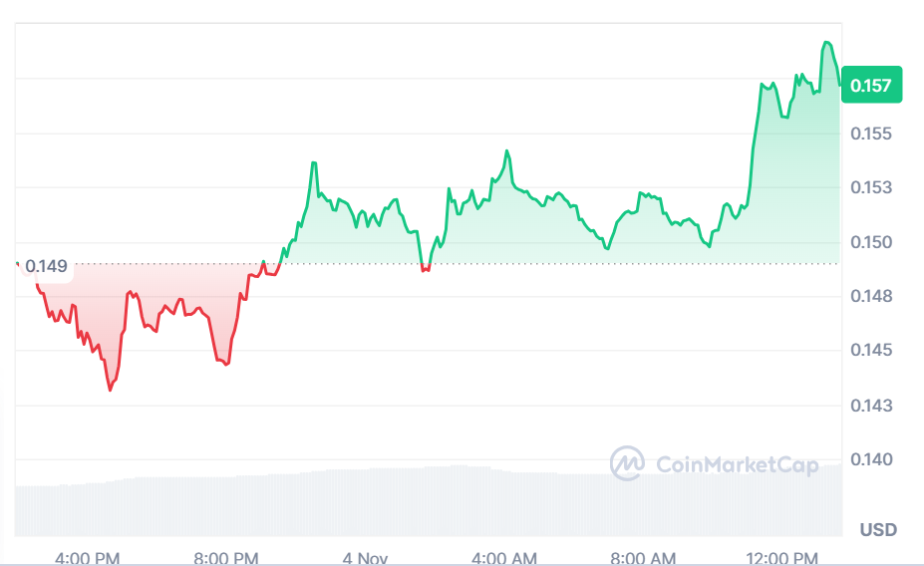Select the 4:00 PM time label
The width and height of the screenshot is (924, 566).
(x=89, y=556)
